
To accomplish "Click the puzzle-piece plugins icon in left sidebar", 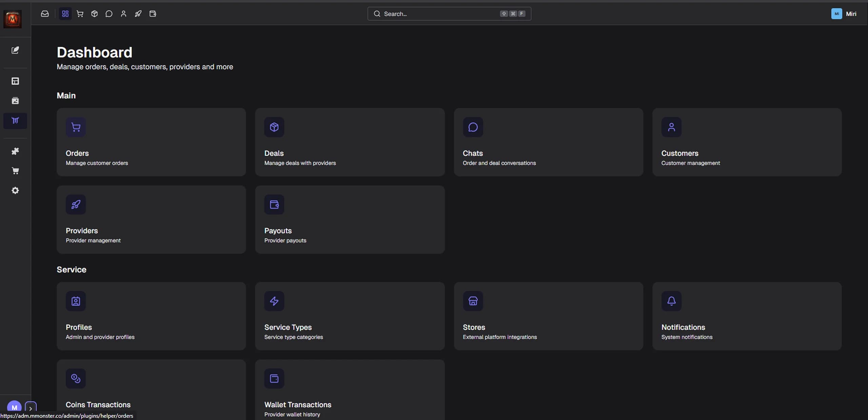I will tap(15, 151).
